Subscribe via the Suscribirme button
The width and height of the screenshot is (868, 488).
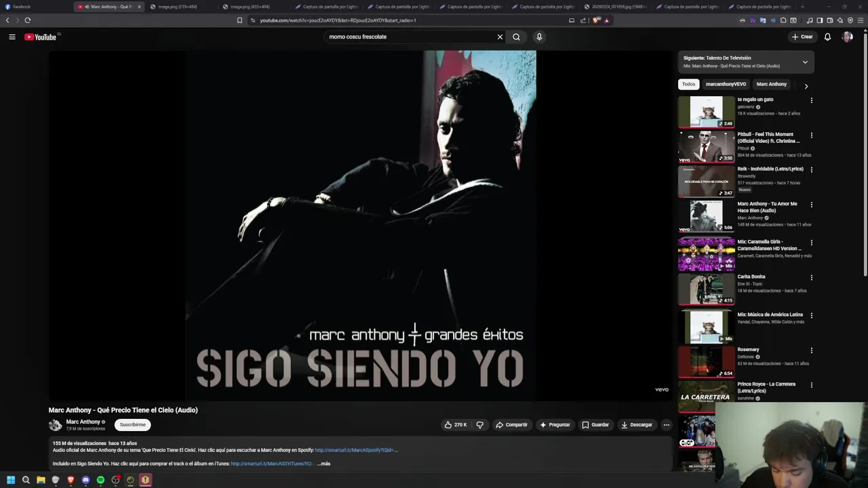pyautogui.click(x=132, y=425)
